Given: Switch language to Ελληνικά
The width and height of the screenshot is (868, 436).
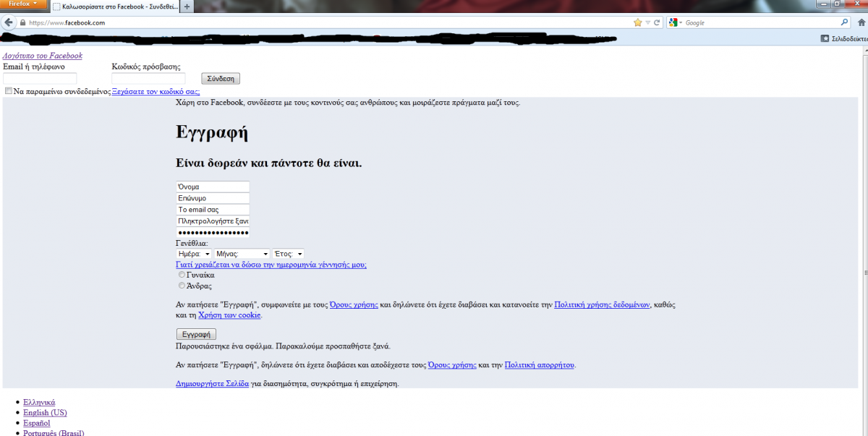Looking at the screenshot, I should pos(39,402).
